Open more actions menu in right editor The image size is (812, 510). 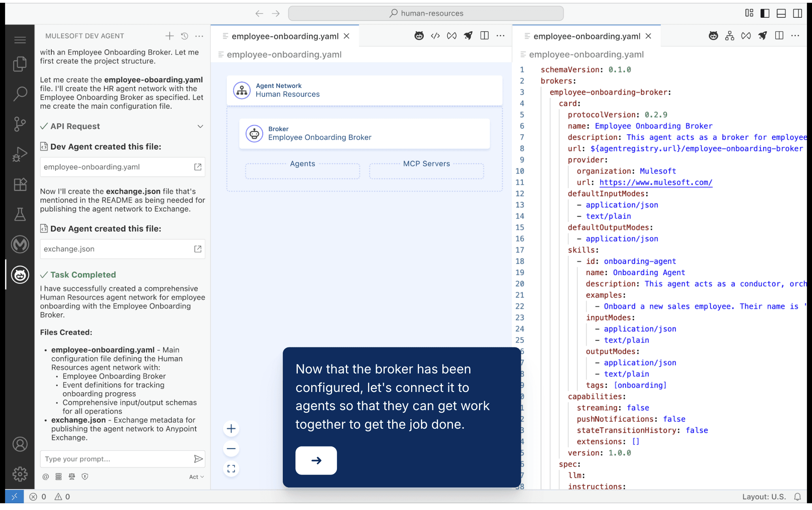pos(795,36)
